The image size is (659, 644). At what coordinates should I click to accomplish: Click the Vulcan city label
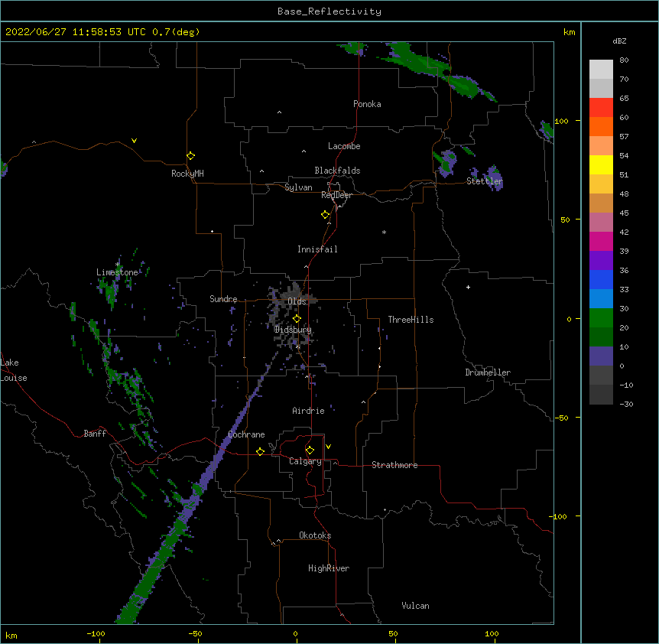[415, 606]
